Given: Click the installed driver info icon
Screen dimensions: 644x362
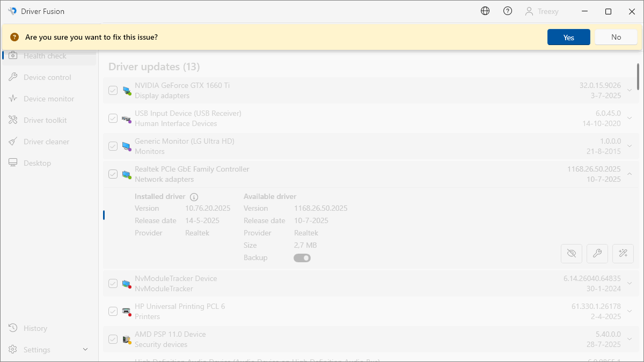Looking at the screenshot, I should (x=194, y=197).
